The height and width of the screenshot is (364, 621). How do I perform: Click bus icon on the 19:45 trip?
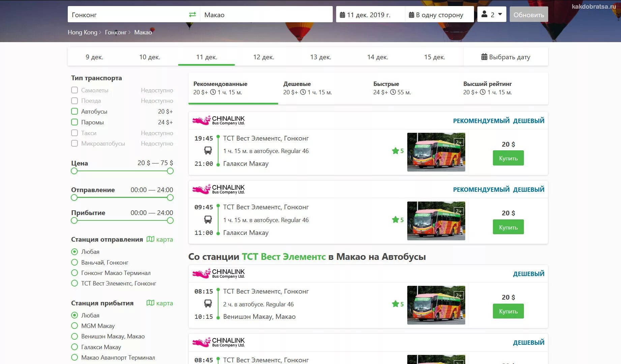click(x=208, y=151)
